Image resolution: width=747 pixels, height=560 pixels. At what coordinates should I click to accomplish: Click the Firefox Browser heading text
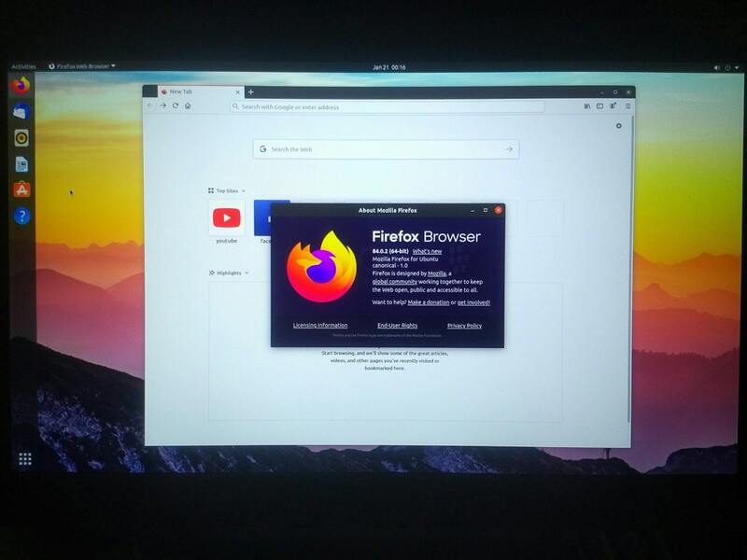[x=427, y=237]
